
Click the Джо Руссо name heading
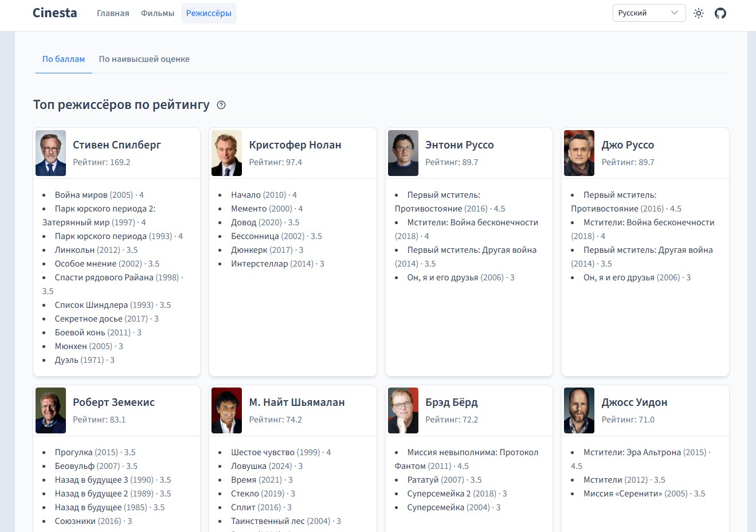628,145
